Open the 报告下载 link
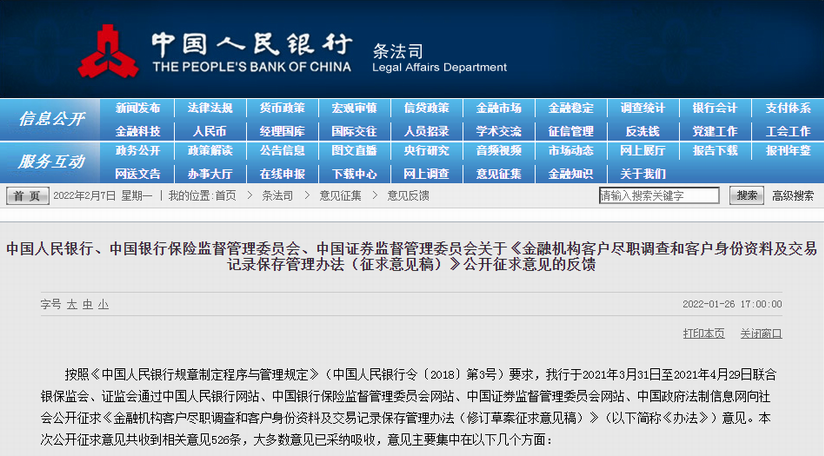The height and width of the screenshot is (456, 824). coord(715,151)
